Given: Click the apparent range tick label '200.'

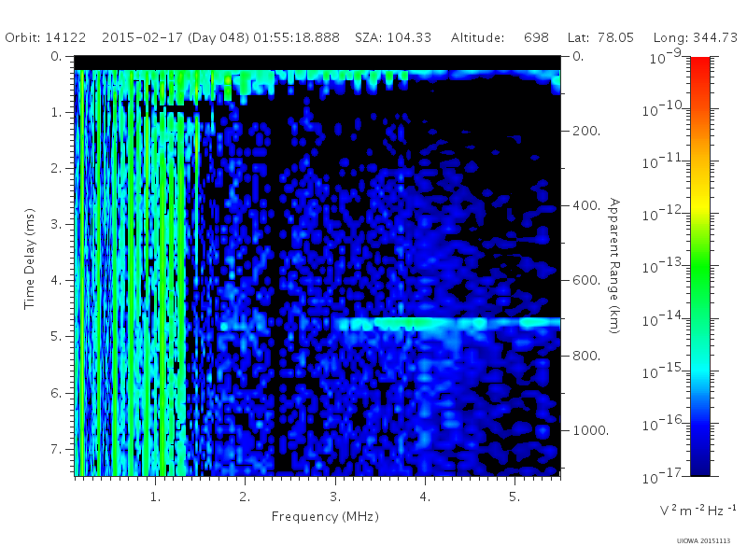Looking at the screenshot, I should tap(586, 131).
